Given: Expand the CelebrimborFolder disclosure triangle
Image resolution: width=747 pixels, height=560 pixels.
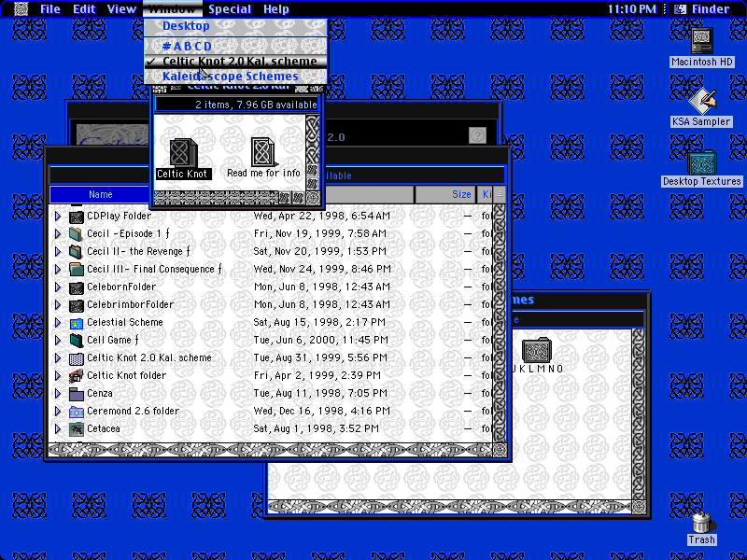Looking at the screenshot, I should (x=58, y=305).
